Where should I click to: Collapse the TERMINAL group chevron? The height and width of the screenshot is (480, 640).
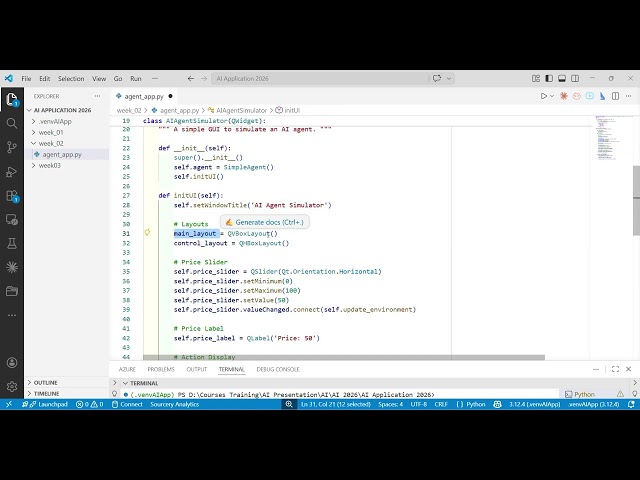126,383
